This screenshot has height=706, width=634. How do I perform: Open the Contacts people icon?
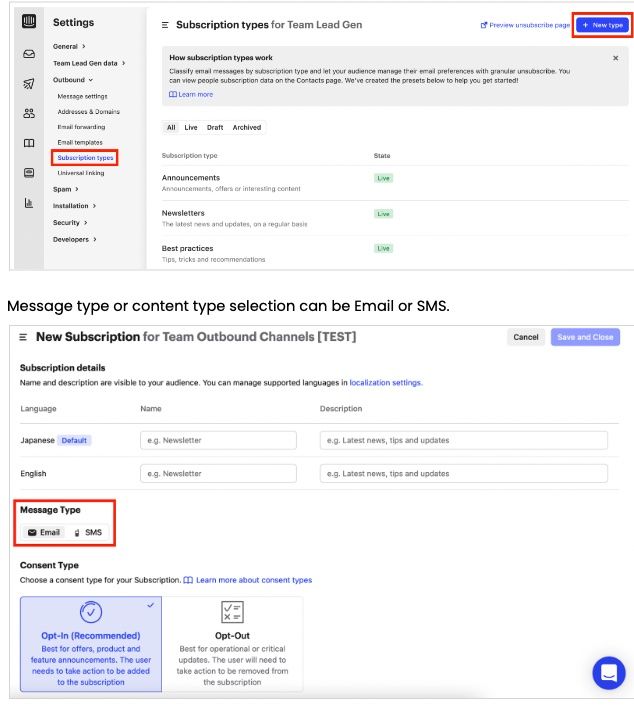point(29,113)
